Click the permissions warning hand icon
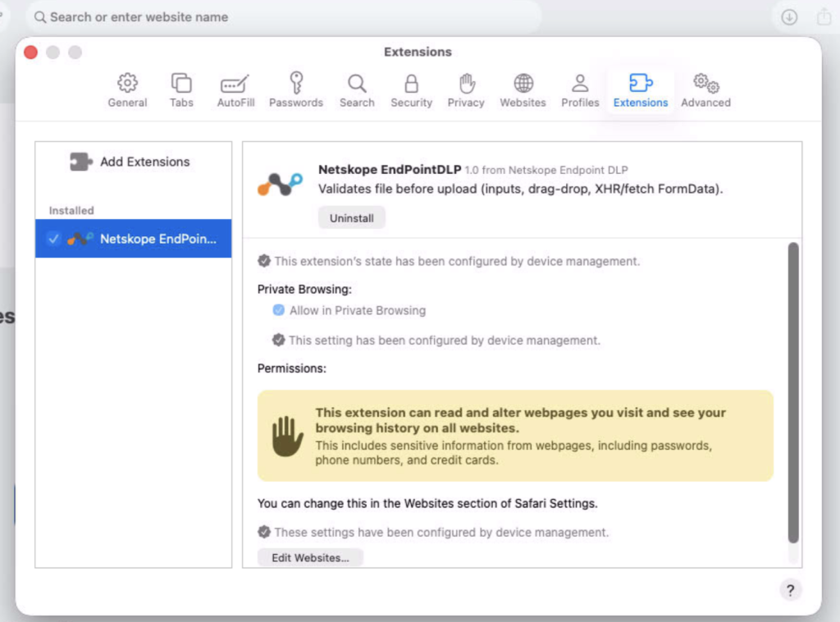 point(288,436)
